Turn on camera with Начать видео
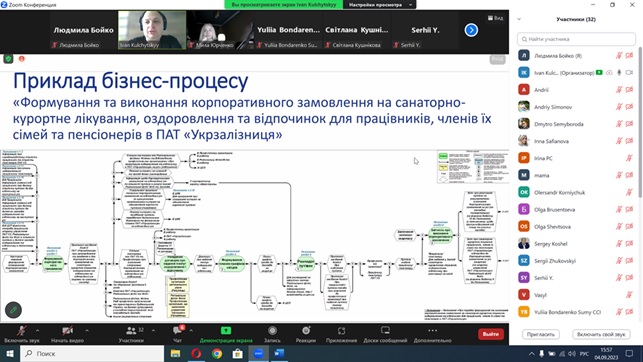 click(67, 334)
